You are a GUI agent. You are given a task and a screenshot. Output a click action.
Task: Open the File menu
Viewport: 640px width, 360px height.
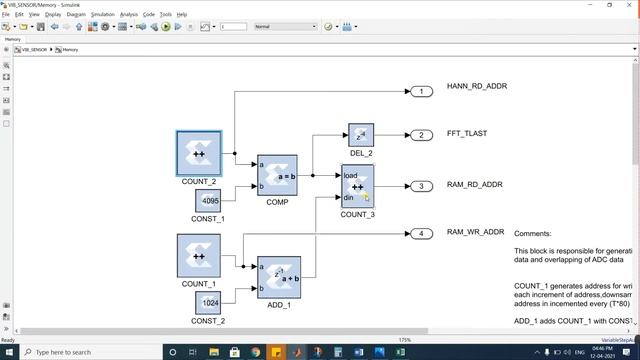[6, 14]
